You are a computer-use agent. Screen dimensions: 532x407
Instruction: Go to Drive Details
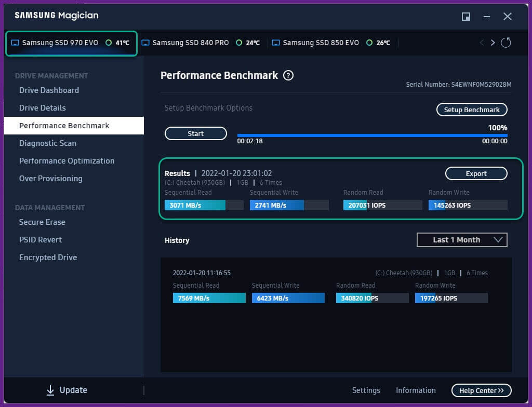click(x=43, y=108)
